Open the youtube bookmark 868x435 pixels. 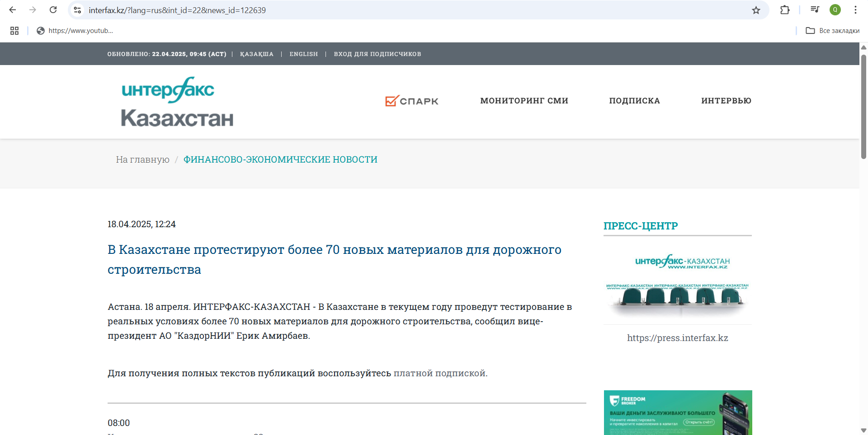click(75, 31)
